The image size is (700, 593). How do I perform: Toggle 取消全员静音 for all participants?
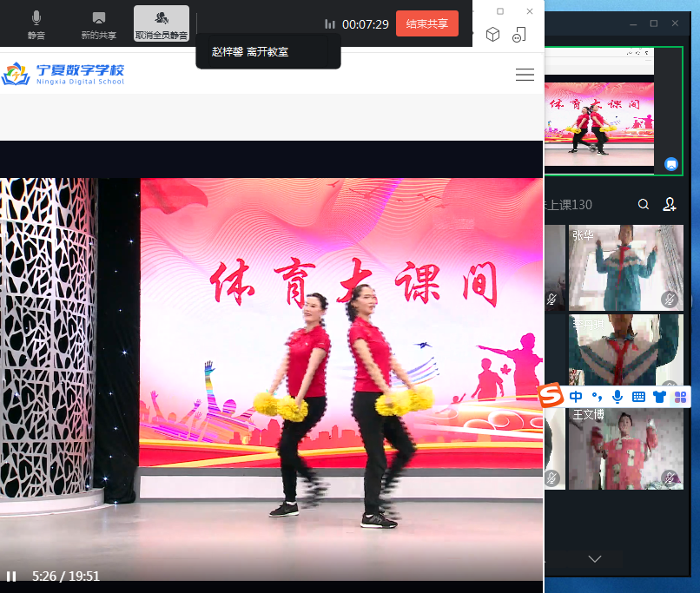pos(162,23)
